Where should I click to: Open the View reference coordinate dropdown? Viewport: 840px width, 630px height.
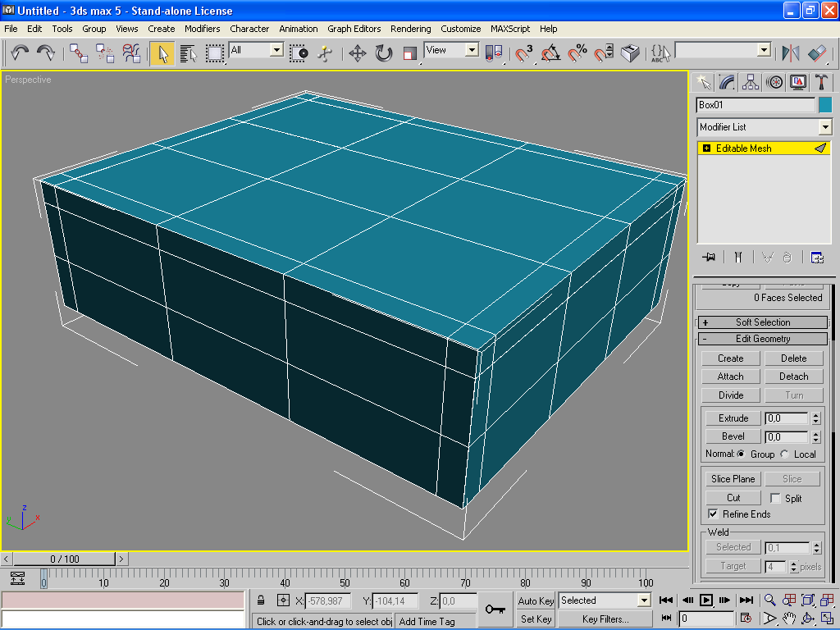coord(472,50)
